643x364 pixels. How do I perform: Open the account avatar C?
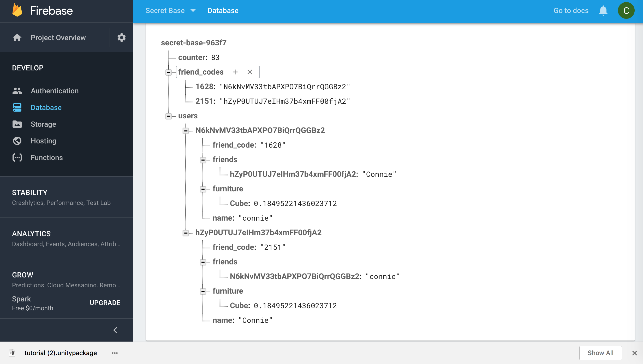[x=626, y=10]
